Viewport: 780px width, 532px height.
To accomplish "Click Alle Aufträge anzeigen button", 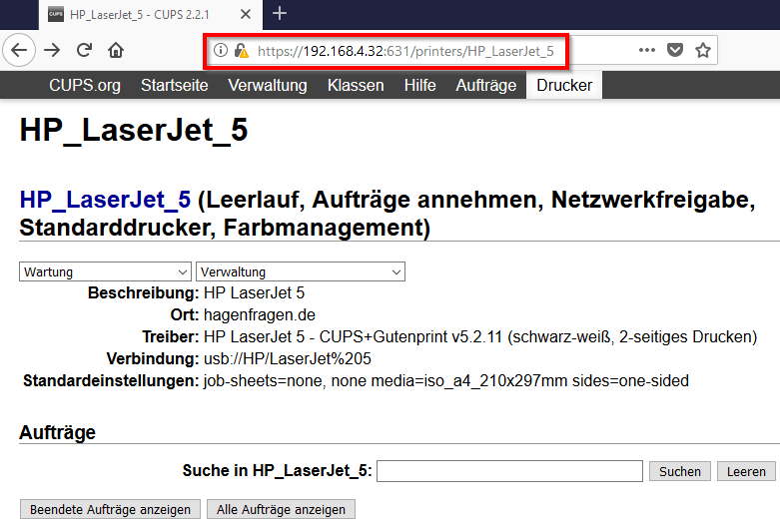I will tap(281, 509).
